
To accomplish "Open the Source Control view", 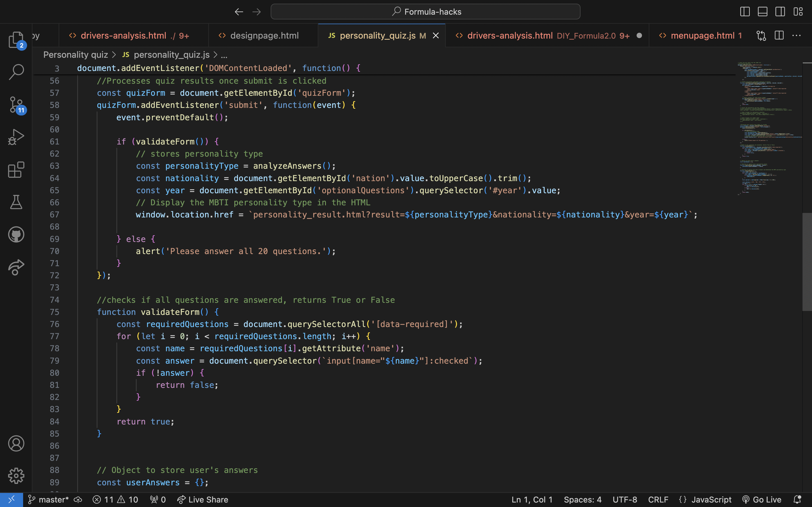I will tap(16, 104).
